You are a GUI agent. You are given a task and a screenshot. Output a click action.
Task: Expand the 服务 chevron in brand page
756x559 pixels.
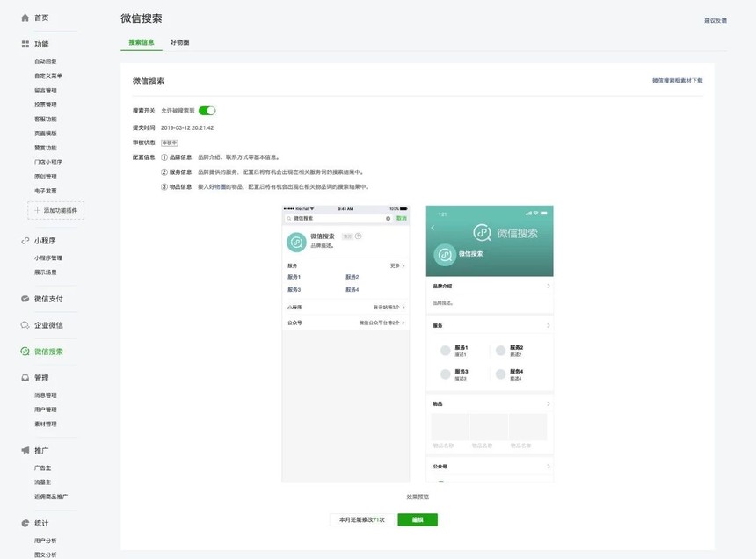549,326
